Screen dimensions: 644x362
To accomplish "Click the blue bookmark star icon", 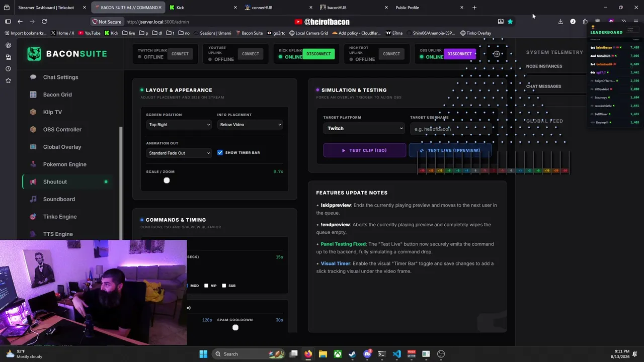I will click(510, 22).
